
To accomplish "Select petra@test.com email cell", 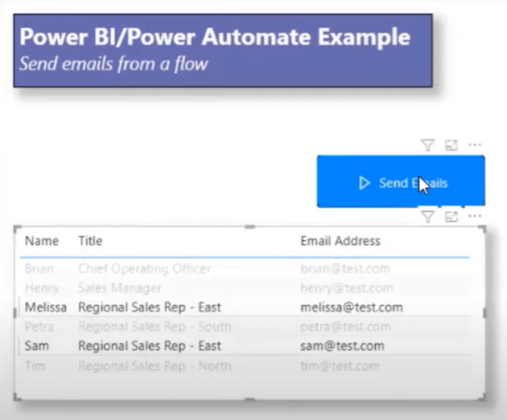I will (346, 327).
